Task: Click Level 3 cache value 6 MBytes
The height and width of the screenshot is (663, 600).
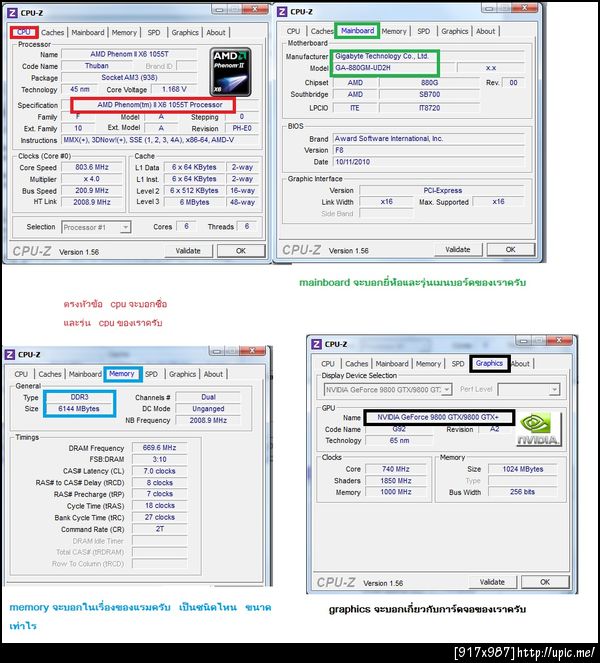Action: pyautogui.click(x=195, y=202)
